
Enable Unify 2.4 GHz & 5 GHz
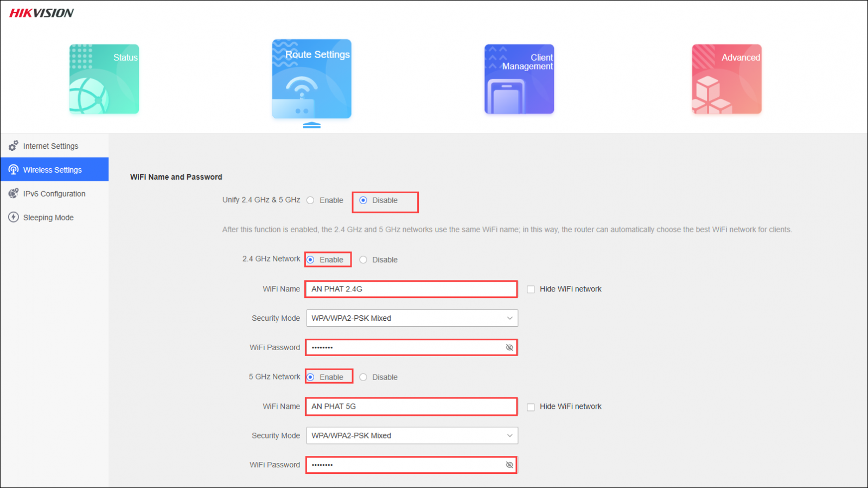(x=310, y=200)
